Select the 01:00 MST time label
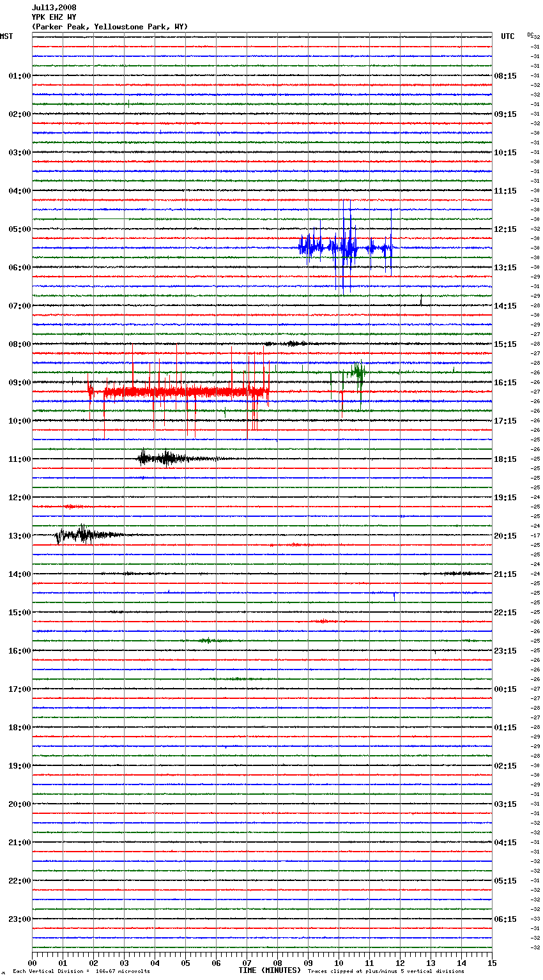This screenshot has height=980, width=543. tap(19, 76)
